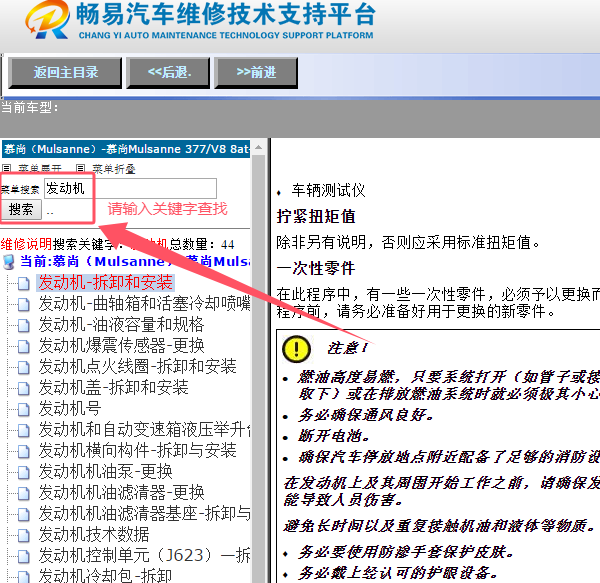Click 返回主目录 button
The width and height of the screenshot is (600, 583).
(x=65, y=73)
